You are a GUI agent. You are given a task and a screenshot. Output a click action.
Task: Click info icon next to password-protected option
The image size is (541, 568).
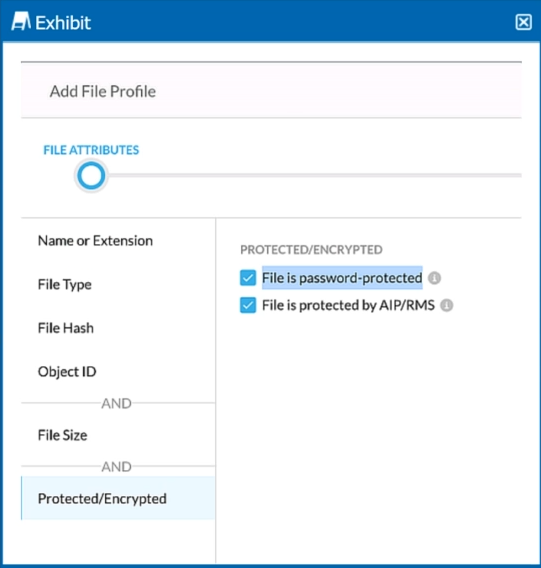coord(434,278)
